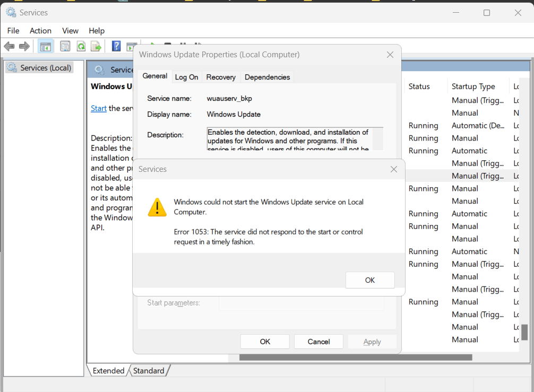
Task: Click the Display name value Windows Update
Action: coord(234,115)
